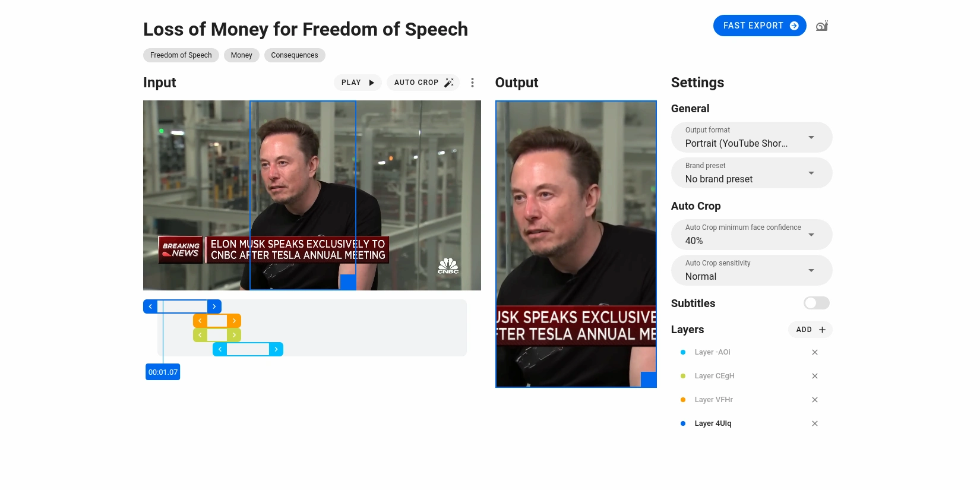
Task: Select Layer 4UIq in the layers list
Action: click(713, 423)
